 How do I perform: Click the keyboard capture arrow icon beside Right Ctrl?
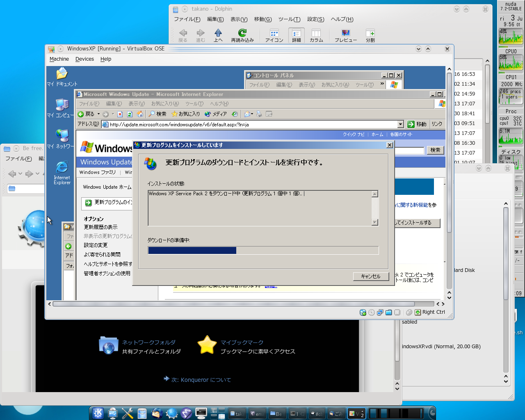tap(418, 313)
